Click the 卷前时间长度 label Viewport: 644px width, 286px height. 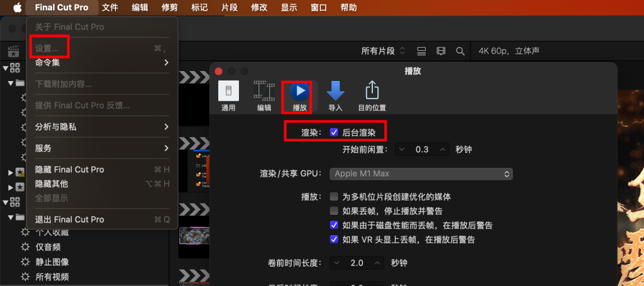click(294, 263)
